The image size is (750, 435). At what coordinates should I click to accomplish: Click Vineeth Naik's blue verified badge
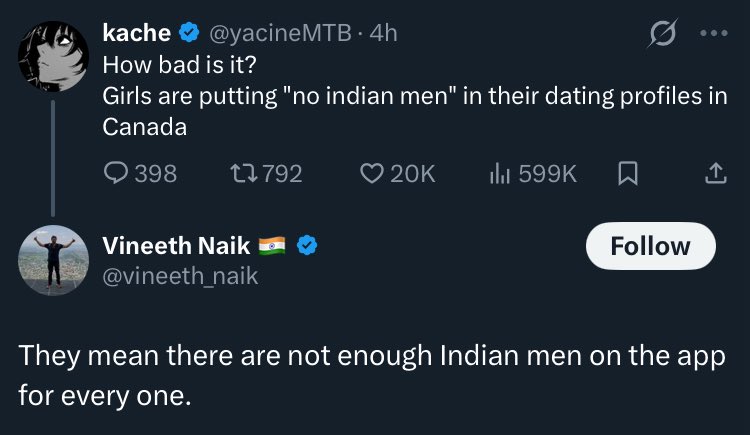307,246
